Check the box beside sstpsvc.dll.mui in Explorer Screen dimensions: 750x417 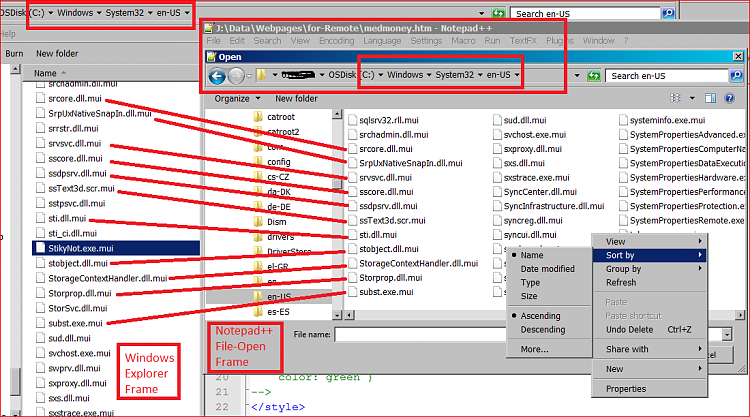[x=41, y=203]
